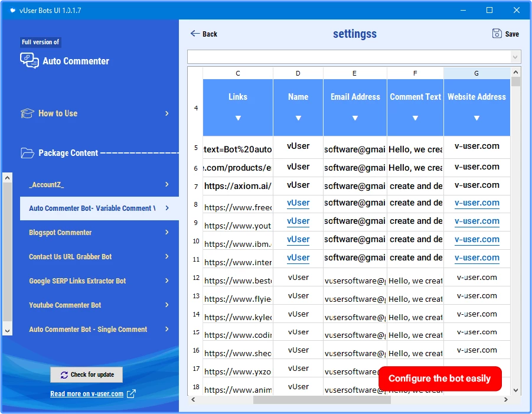
Task: Select row header 12
Action: 196,277
